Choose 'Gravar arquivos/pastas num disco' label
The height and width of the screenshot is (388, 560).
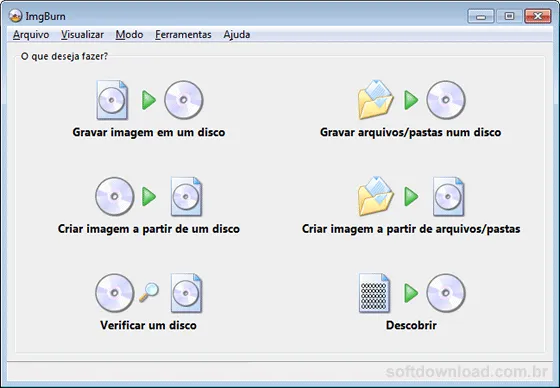pos(410,132)
